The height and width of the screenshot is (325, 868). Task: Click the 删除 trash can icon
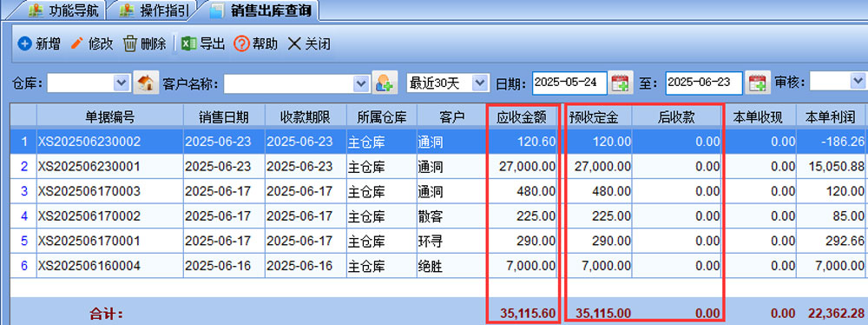pyautogui.click(x=129, y=43)
